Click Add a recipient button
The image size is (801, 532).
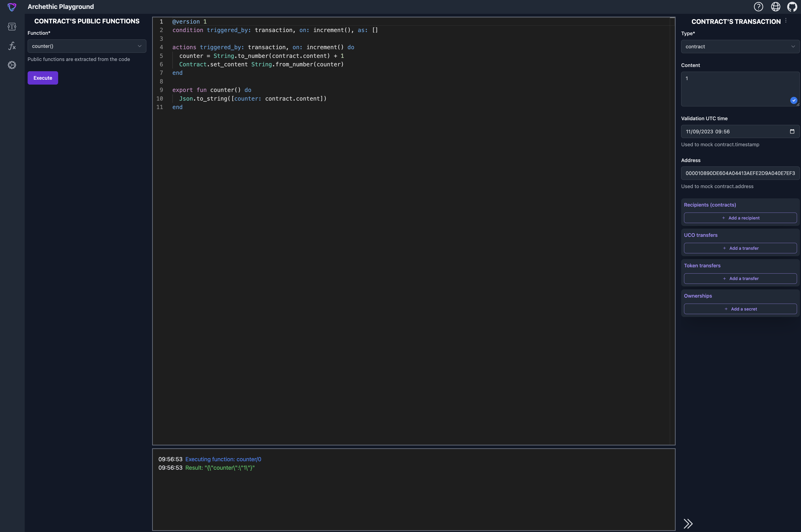(x=740, y=217)
